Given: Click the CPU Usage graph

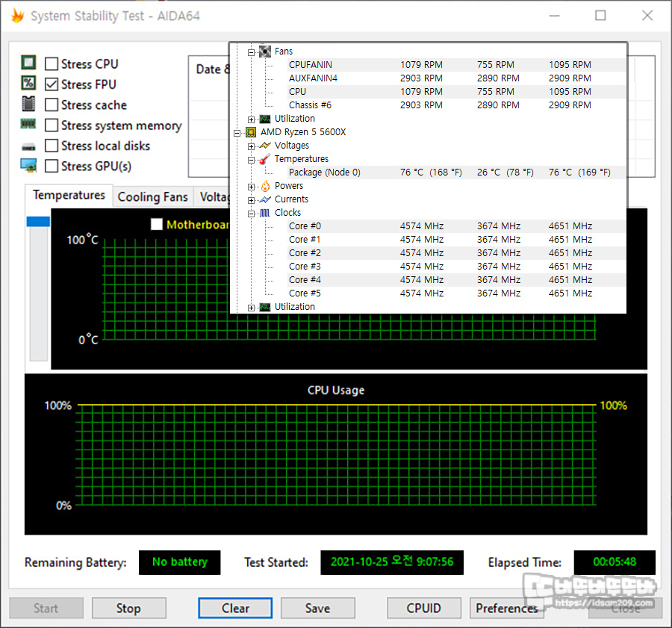Looking at the screenshot, I should tap(335, 454).
